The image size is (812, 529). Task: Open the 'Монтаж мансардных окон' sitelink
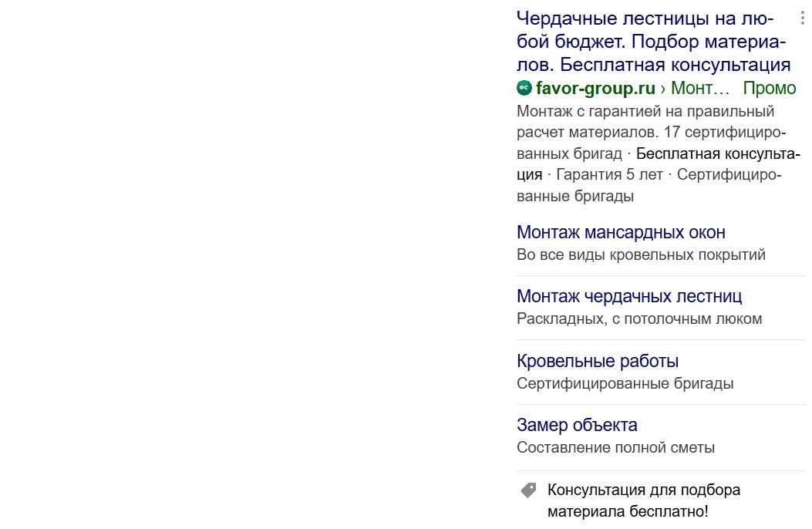[x=621, y=232]
